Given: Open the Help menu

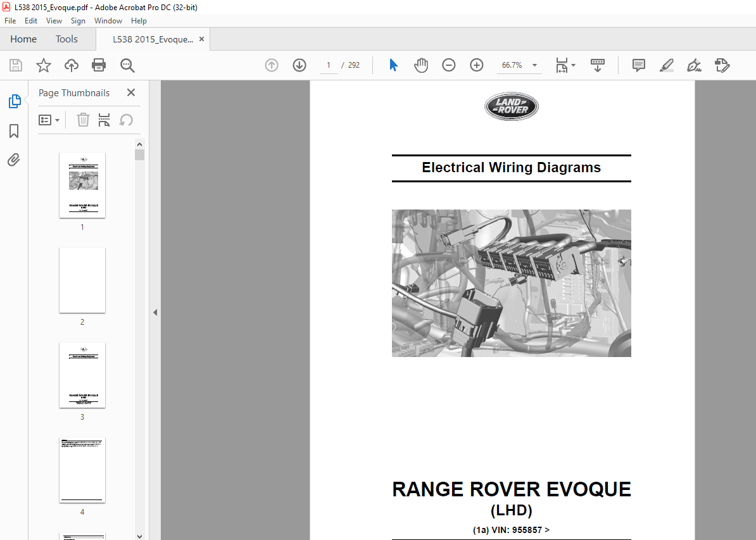Looking at the screenshot, I should (x=139, y=21).
